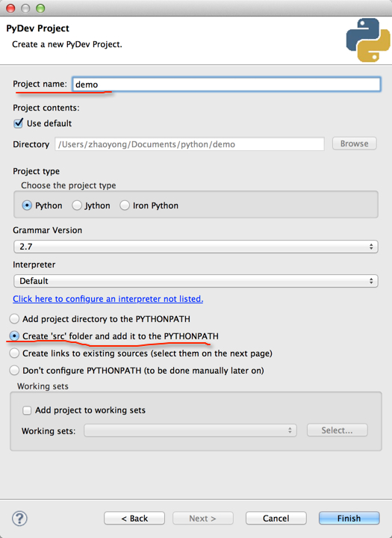Go back with the Back button

click(x=134, y=518)
